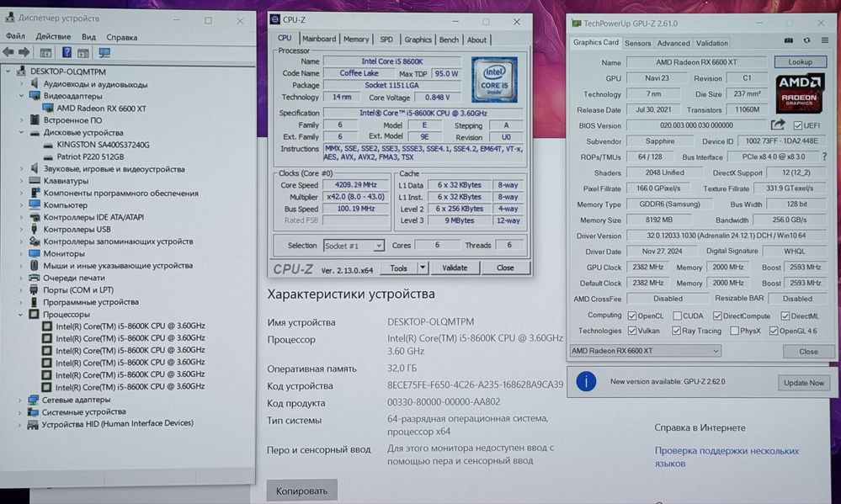The height and width of the screenshot is (504, 841).
Task: Click the Lookup button in GPU-Z
Action: [x=800, y=62]
